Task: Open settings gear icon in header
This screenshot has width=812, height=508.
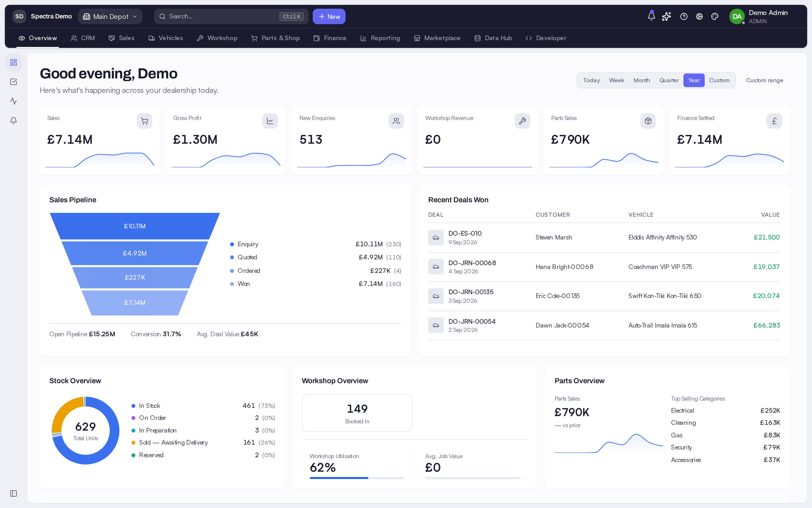Action: point(699,16)
